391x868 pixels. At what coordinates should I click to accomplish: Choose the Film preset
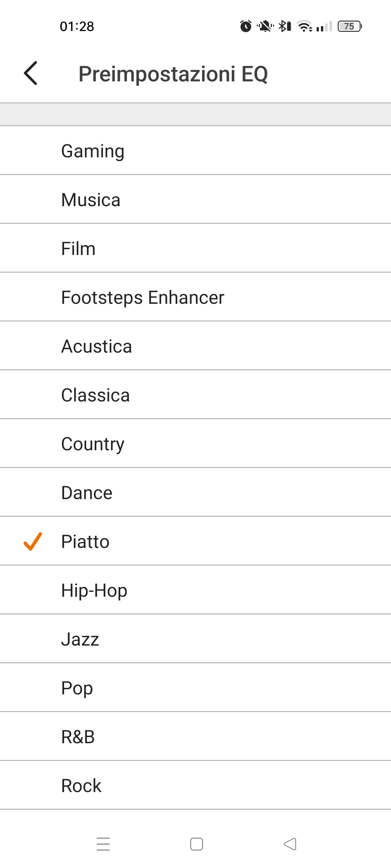tap(195, 248)
